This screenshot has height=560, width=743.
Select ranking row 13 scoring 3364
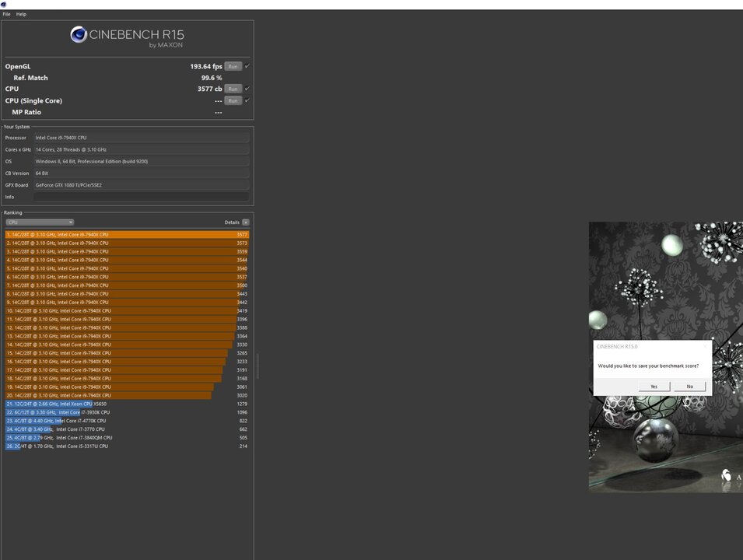(127, 336)
